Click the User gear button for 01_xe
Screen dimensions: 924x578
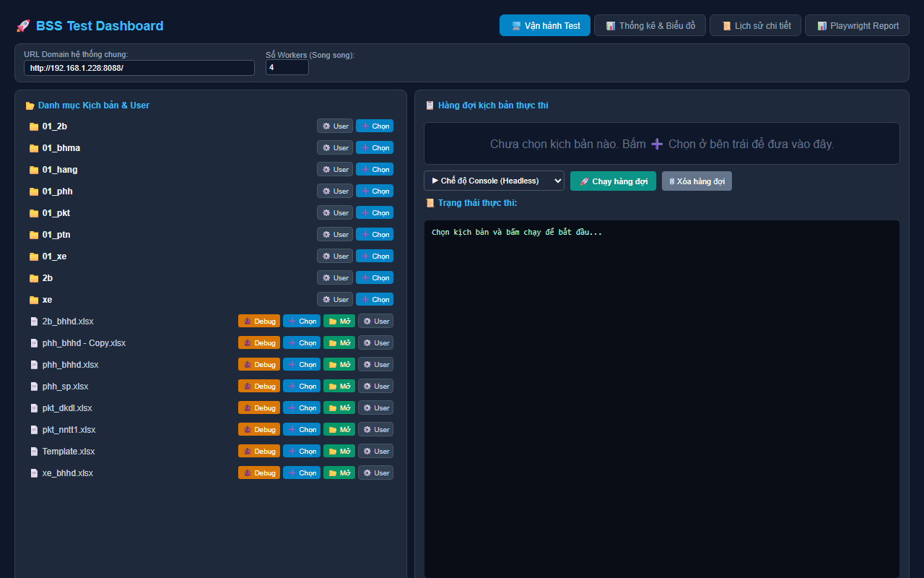tap(335, 256)
